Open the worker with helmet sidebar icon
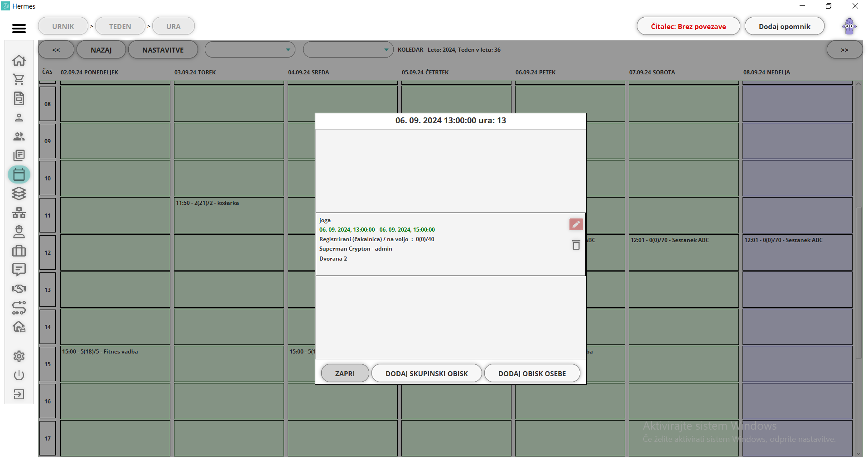868x465 pixels. tap(19, 232)
